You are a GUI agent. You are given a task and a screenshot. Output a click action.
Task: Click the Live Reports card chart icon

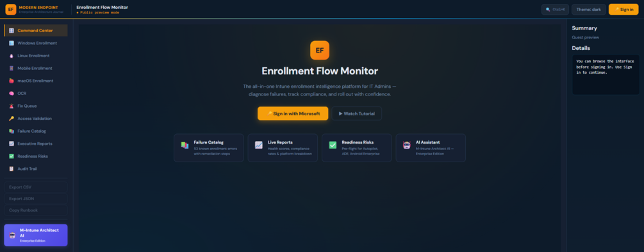point(259,145)
